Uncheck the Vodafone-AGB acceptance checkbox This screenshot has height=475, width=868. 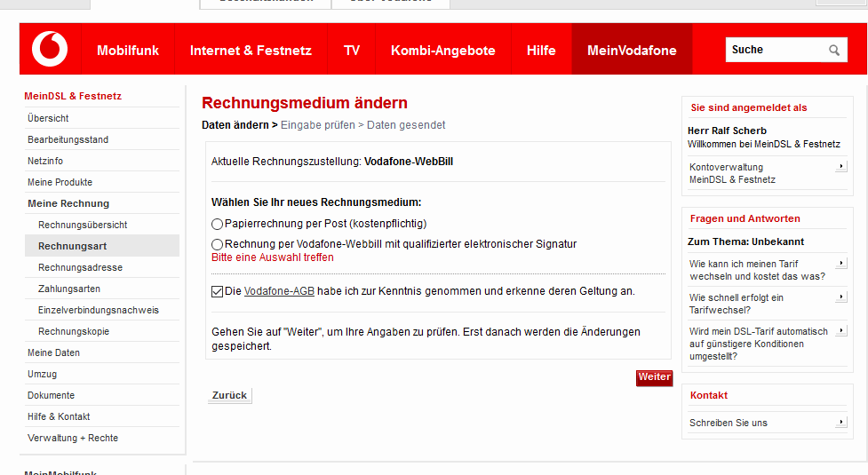[x=217, y=291]
